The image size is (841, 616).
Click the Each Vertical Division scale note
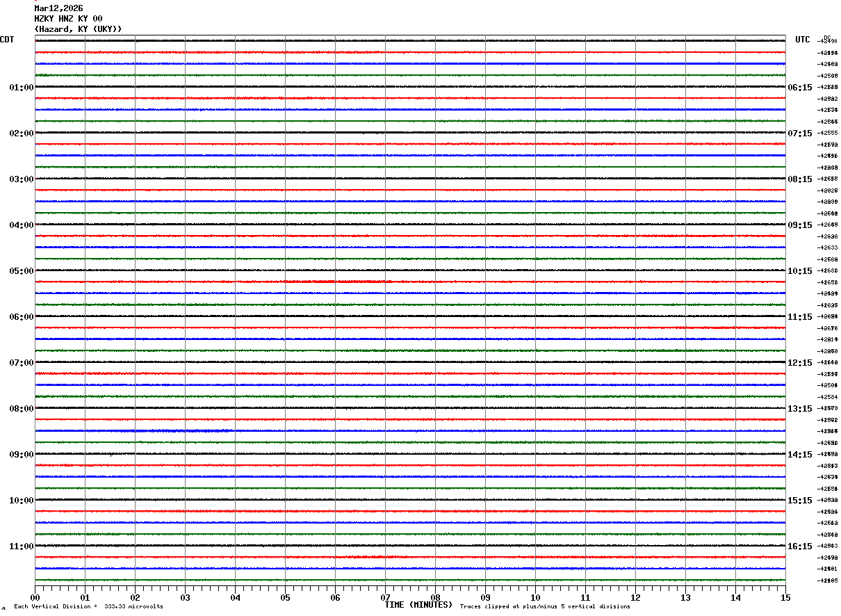(88, 607)
